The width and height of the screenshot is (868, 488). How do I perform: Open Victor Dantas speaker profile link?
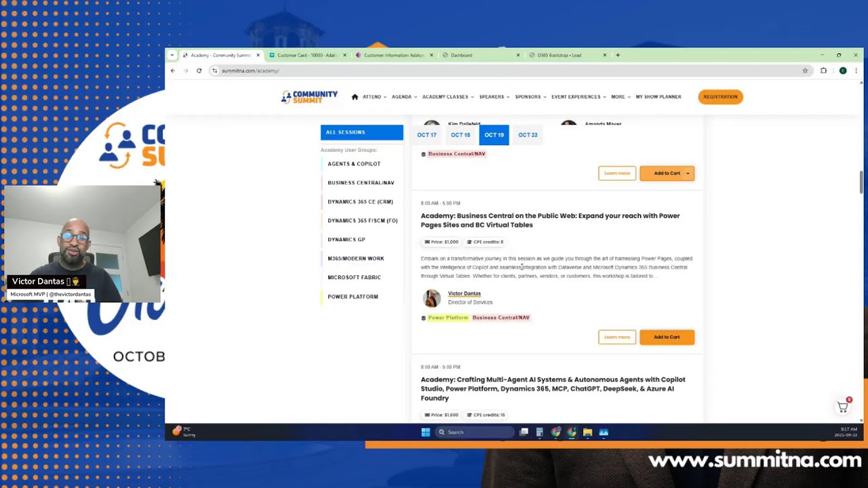pyautogui.click(x=464, y=293)
